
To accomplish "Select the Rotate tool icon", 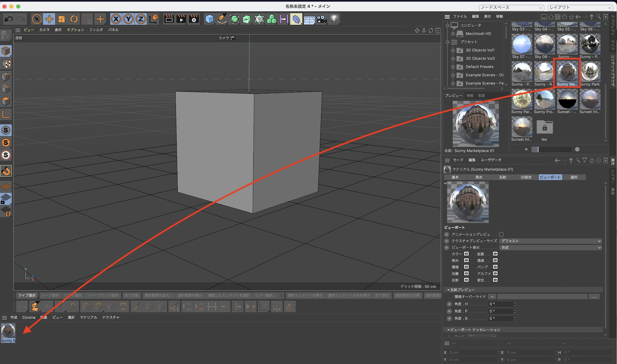I will pyautogui.click(x=74, y=19).
